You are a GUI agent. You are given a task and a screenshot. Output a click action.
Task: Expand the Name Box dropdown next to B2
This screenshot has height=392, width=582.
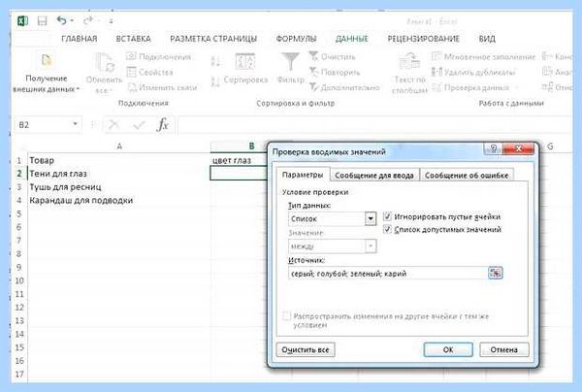click(76, 124)
